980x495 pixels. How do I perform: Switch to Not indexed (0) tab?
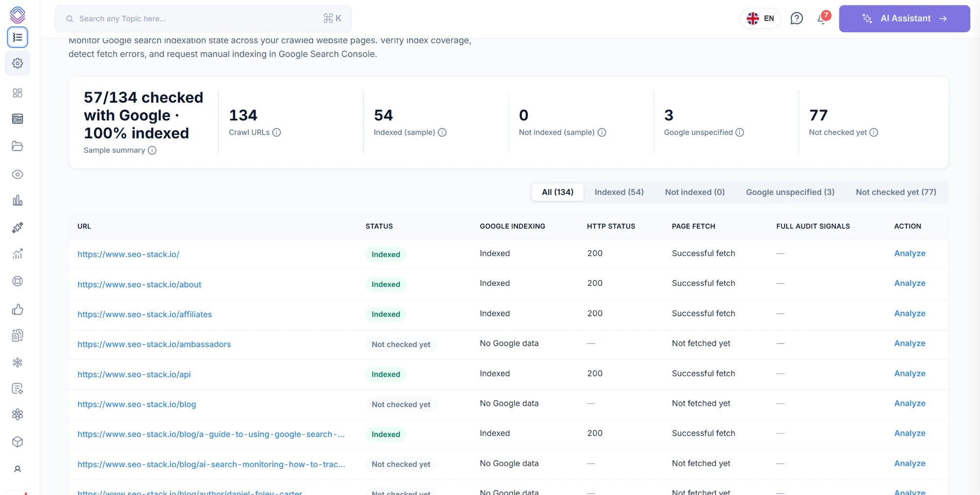click(695, 192)
